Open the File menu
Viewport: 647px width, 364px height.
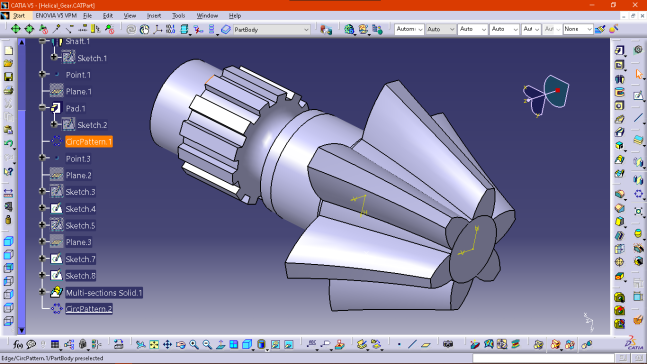coord(87,16)
